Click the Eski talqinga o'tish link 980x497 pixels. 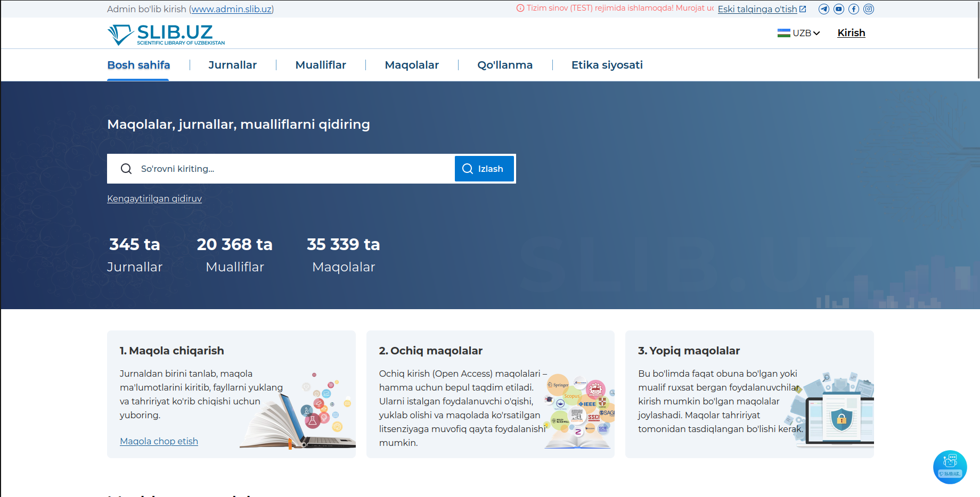click(757, 9)
